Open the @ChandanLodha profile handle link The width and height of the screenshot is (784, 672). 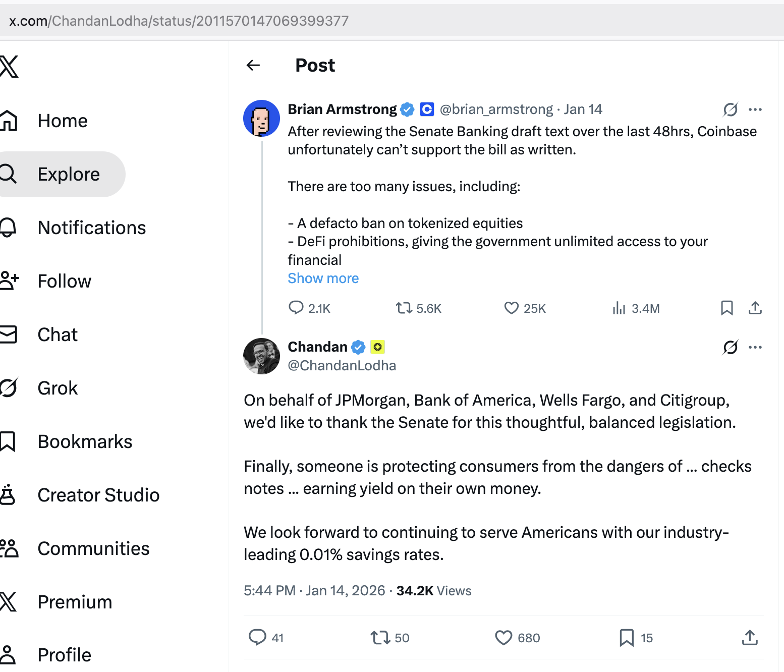pos(342,366)
